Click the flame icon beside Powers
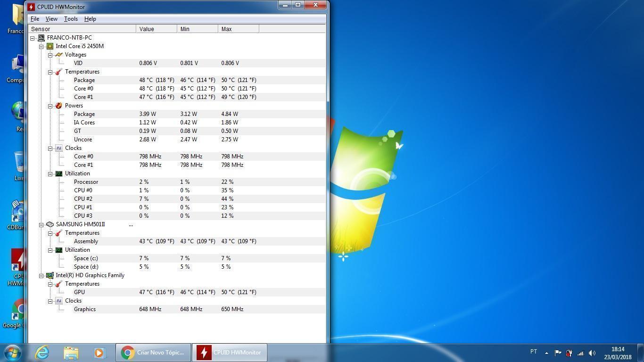The width and height of the screenshot is (644, 362). click(x=58, y=106)
